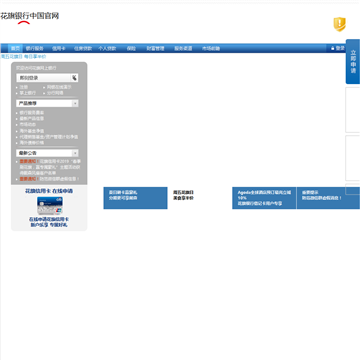Screen dimensions: 360x360
Task: Open the 财富管理 menu item
Action: [155, 48]
